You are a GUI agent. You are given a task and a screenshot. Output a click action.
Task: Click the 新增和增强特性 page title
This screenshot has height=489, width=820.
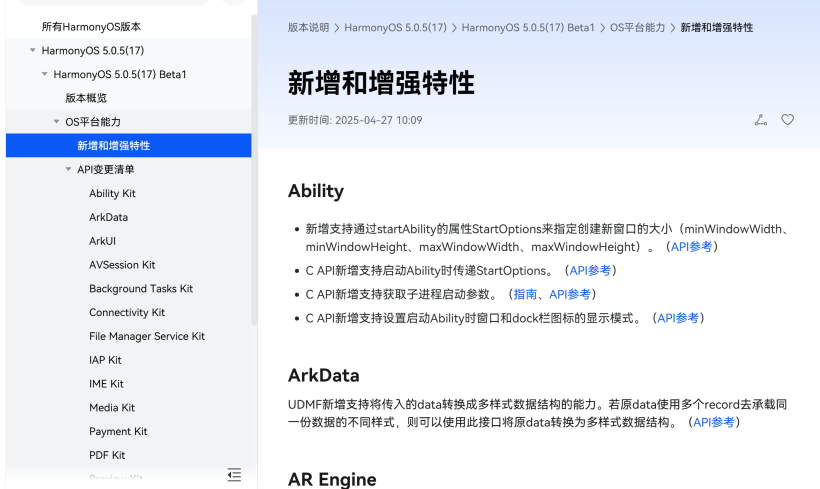point(381,83)
